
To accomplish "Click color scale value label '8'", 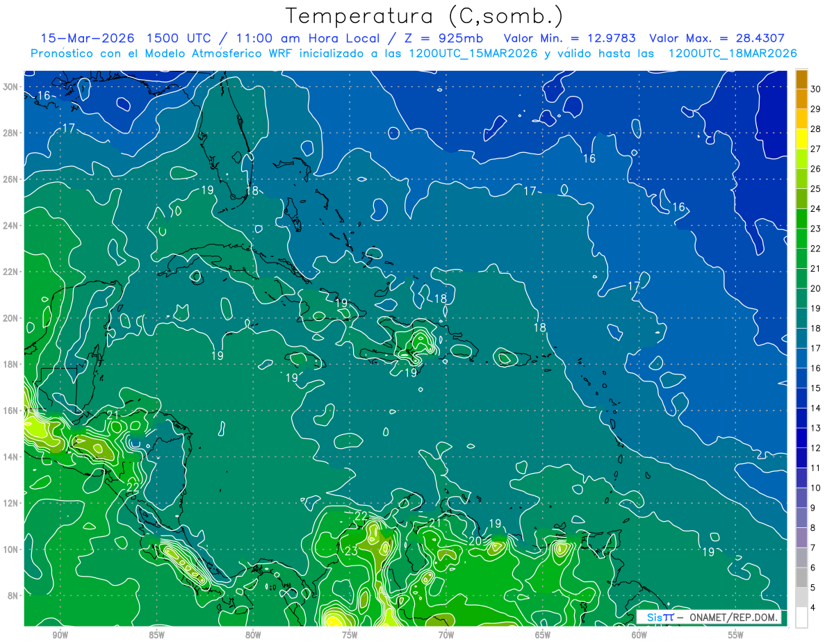I will point(814,528).
